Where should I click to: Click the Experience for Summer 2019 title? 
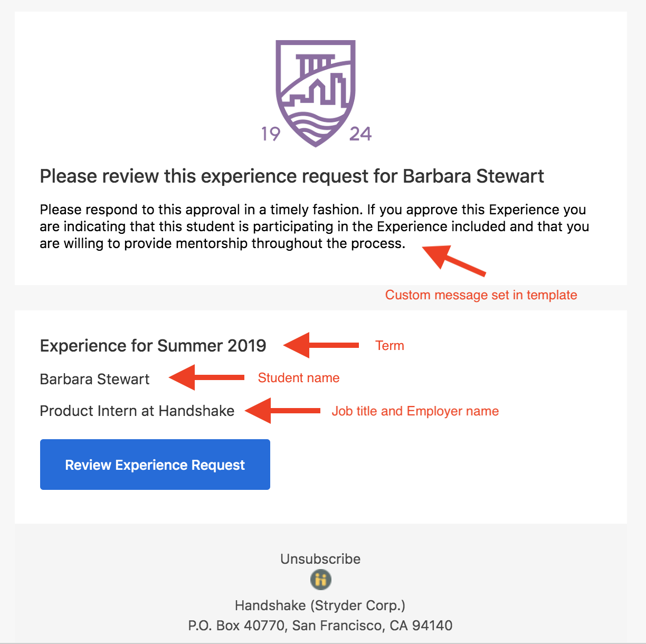coord(153,346)
